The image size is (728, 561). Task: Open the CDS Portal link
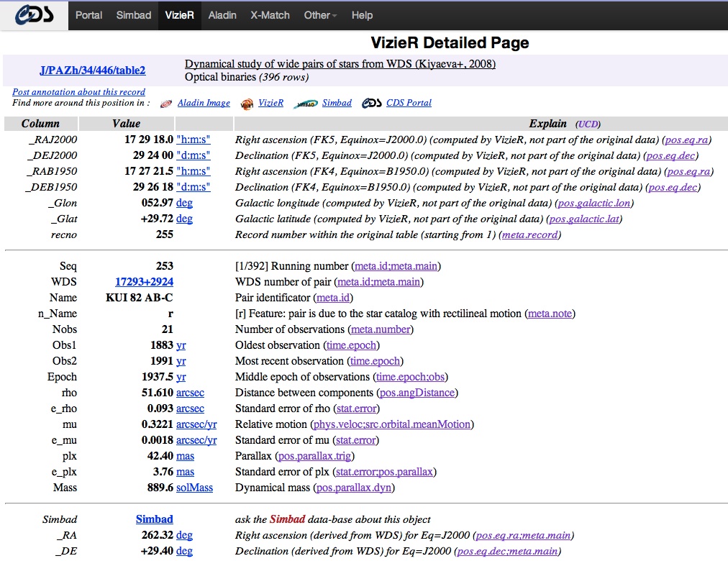click(x=409, y=103)
